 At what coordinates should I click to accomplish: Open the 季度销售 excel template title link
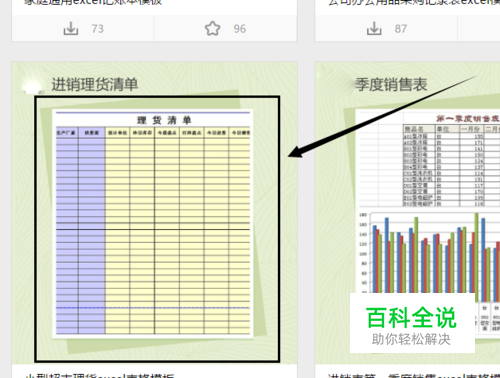pyautogui.click(x=413, y=376)
